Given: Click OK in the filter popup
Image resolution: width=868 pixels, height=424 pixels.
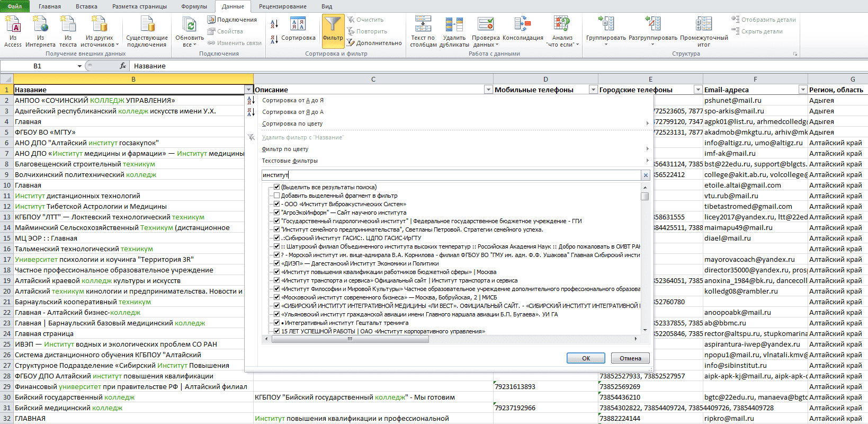Looking at the screenshot, I should (x=586, y=358).
